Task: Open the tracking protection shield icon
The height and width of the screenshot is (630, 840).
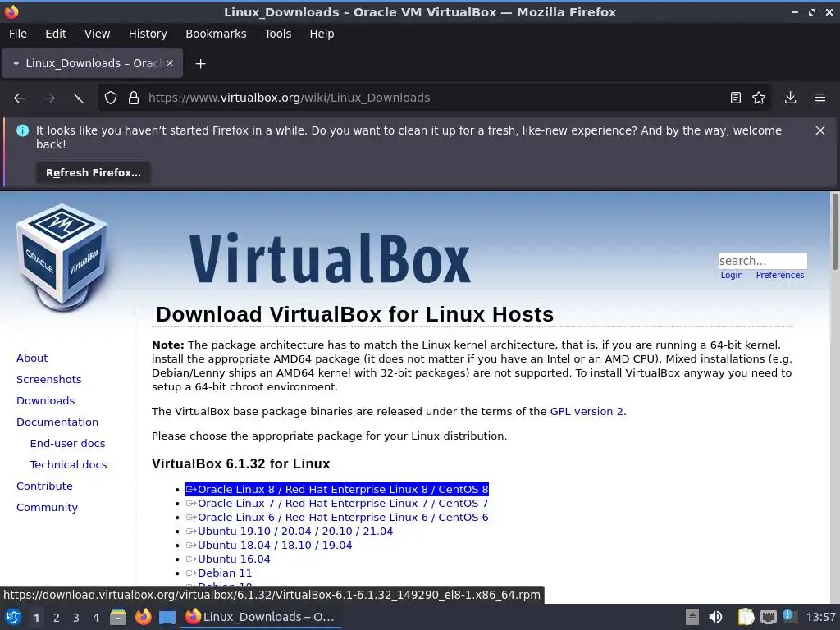Action: pyautogui.click(x=111, y=98)
